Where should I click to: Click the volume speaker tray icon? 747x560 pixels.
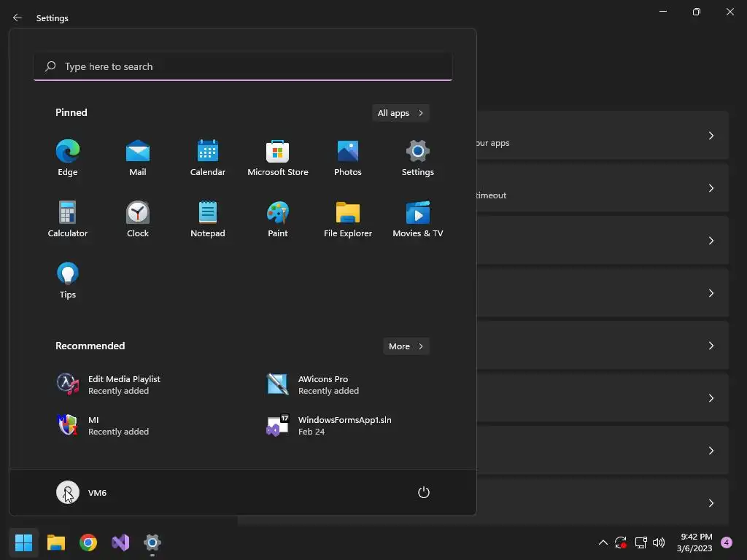pyautogui.click(x=659, y=542)
